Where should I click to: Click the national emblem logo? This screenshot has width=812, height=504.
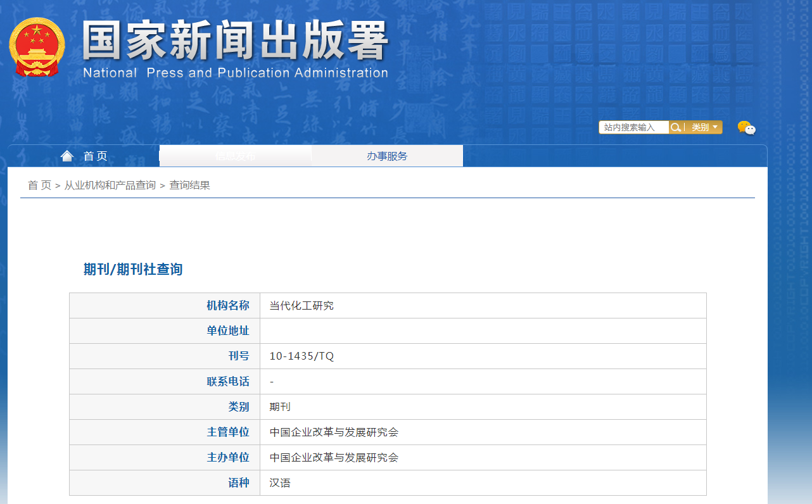37,47
